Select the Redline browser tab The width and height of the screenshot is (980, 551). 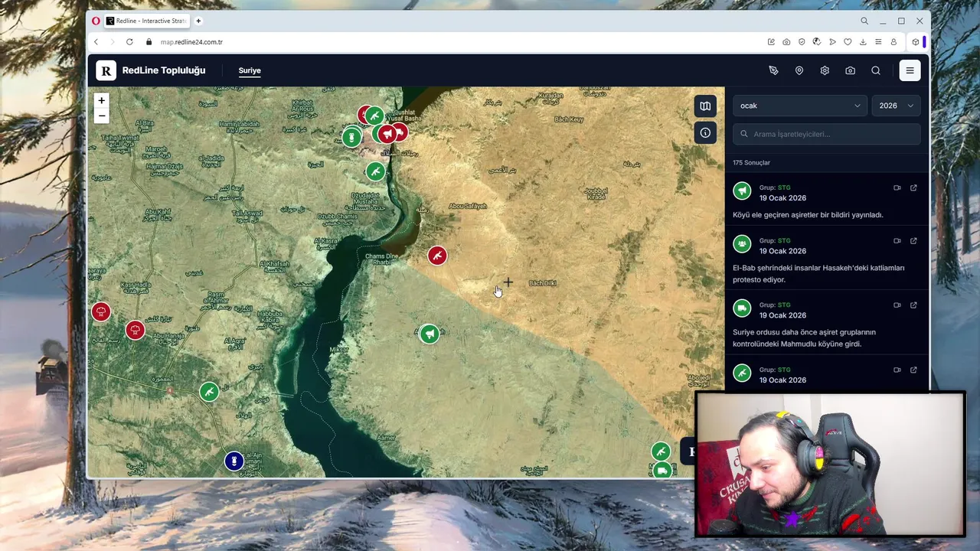click(148, 21)
